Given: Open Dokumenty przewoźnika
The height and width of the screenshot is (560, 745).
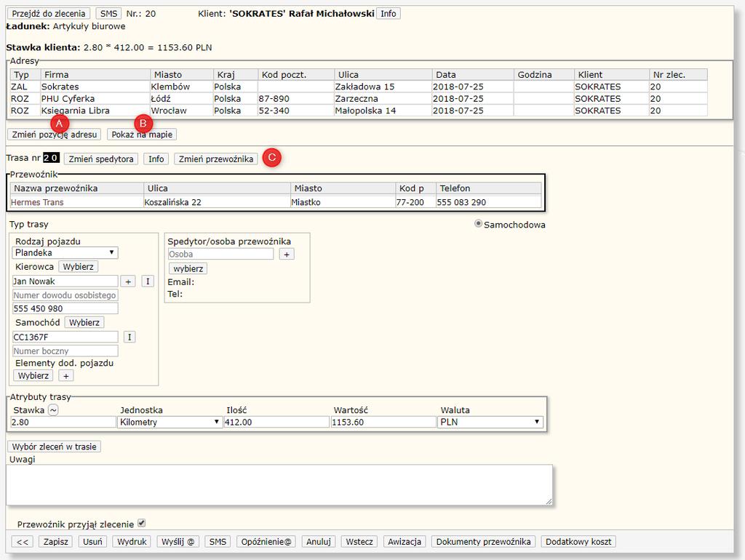Looking at the screenshot, I should coord(484,542).
